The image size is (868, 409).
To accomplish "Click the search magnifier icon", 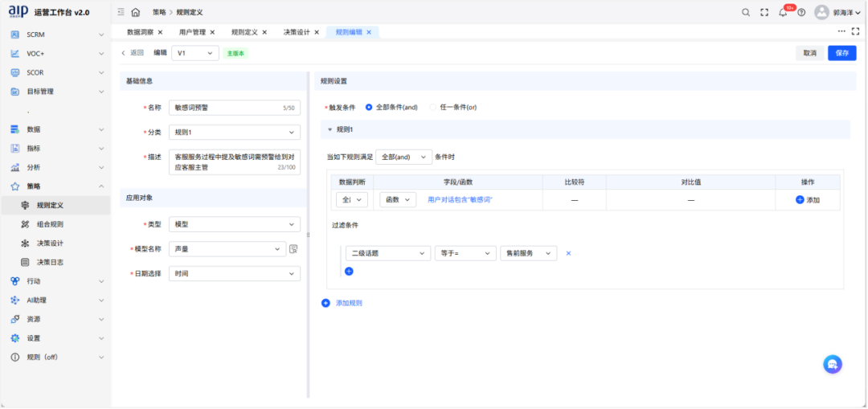I will coord(745,12).
